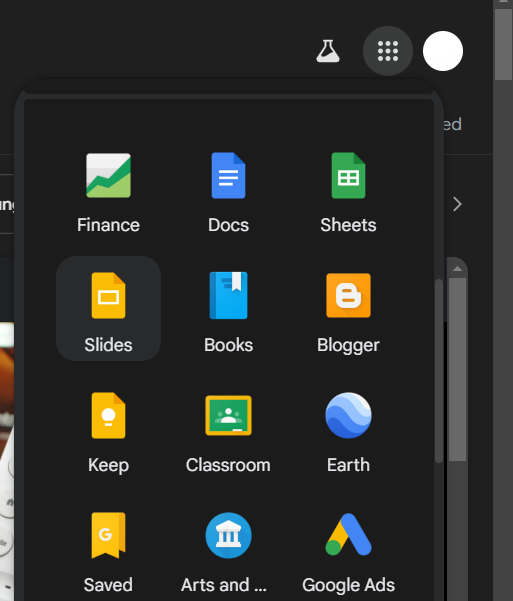This screenshot has width=513, height=601.
Task: Open Google Sheets icon
Action: 348,176
